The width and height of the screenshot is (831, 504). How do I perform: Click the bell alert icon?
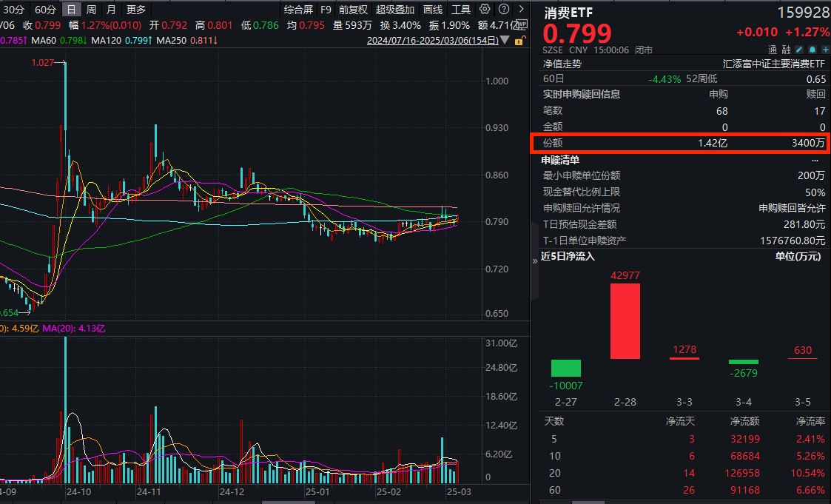tap(812, 50)
